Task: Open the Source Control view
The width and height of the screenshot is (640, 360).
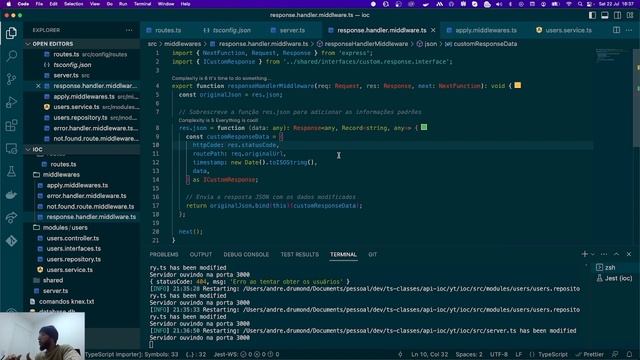Action: 11,79
